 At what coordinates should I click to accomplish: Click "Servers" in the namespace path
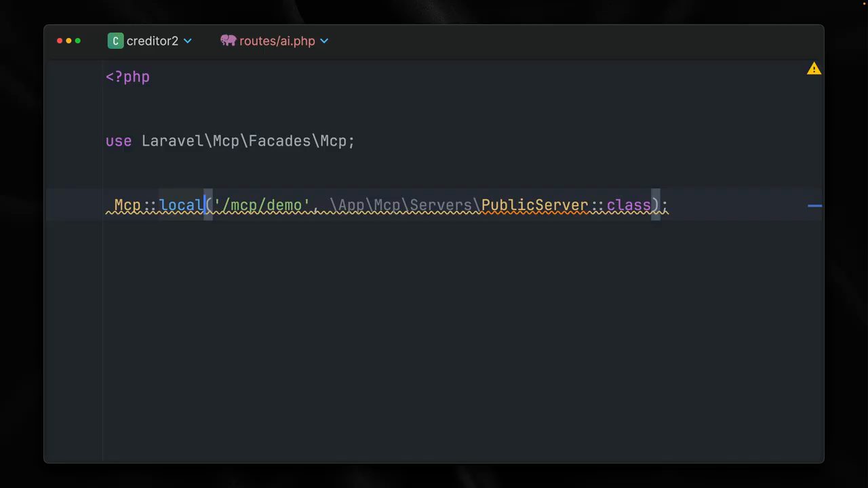coord(441,205)
